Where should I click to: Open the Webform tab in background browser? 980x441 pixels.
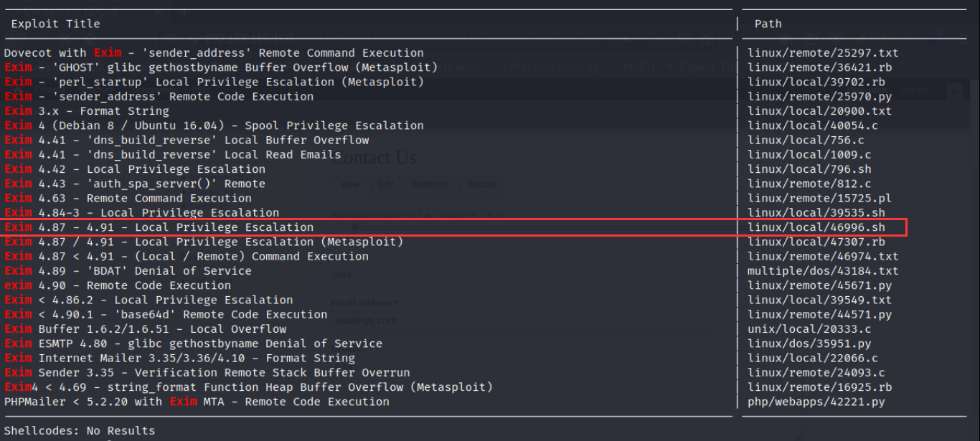pyautogui.click(x=430, y=184)
